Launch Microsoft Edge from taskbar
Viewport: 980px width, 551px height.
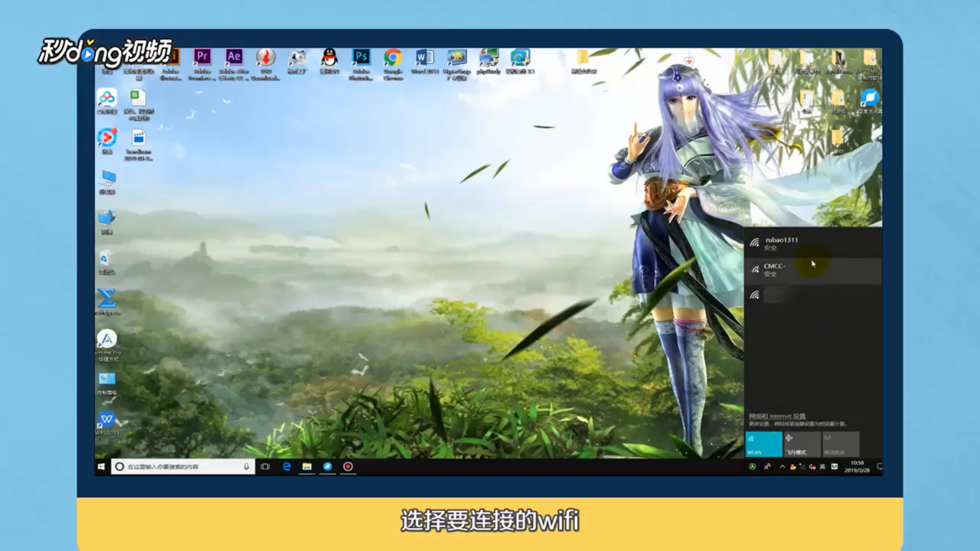click(287, 466)
